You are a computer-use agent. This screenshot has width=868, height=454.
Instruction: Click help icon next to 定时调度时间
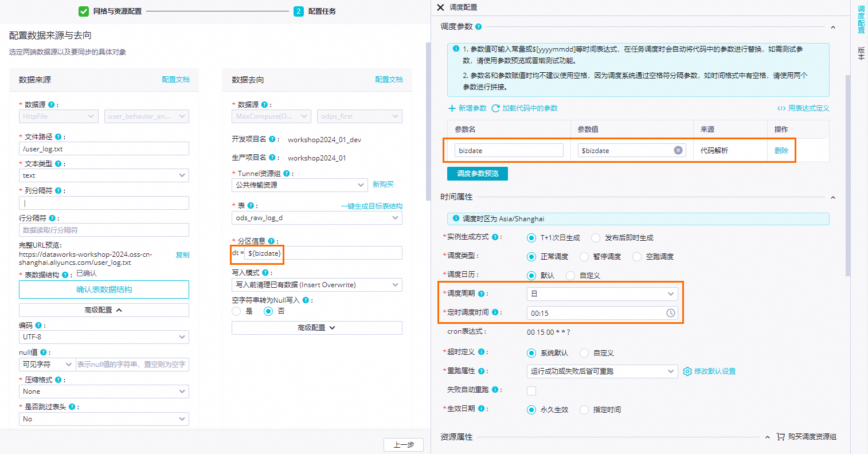coord(495,312)
